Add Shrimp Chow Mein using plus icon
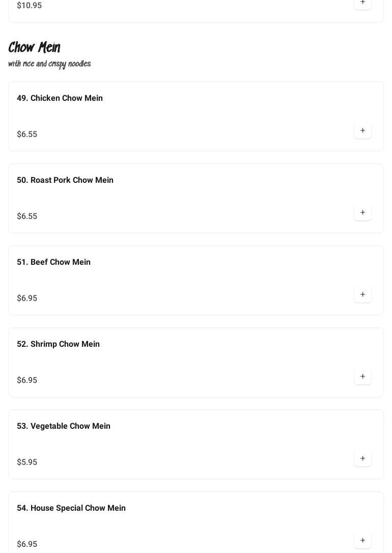Viewport: 392px width, 553px height. [362, 377]
